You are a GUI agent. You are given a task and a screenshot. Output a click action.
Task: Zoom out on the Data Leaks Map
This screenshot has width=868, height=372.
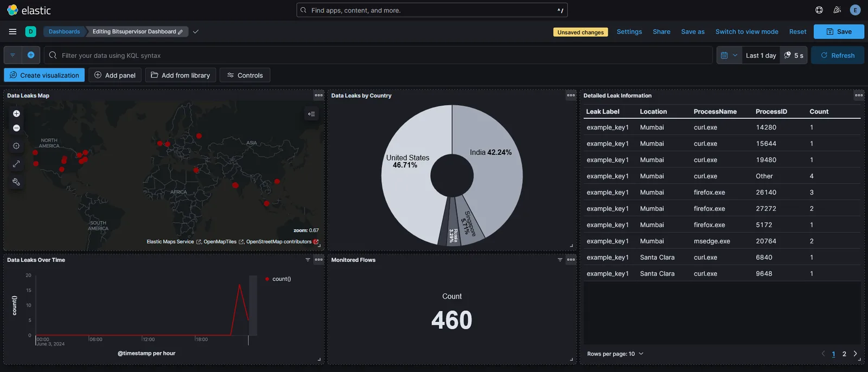tap(16, 128)
